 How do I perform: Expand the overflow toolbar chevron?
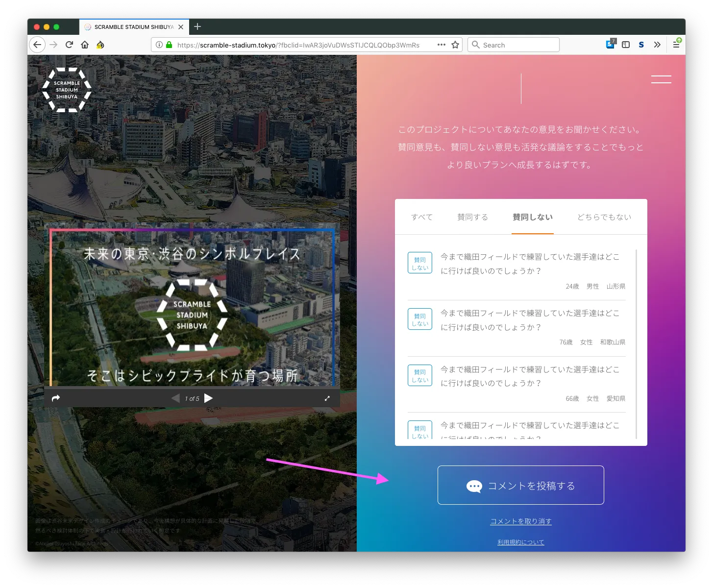click(x=657, y=45)
